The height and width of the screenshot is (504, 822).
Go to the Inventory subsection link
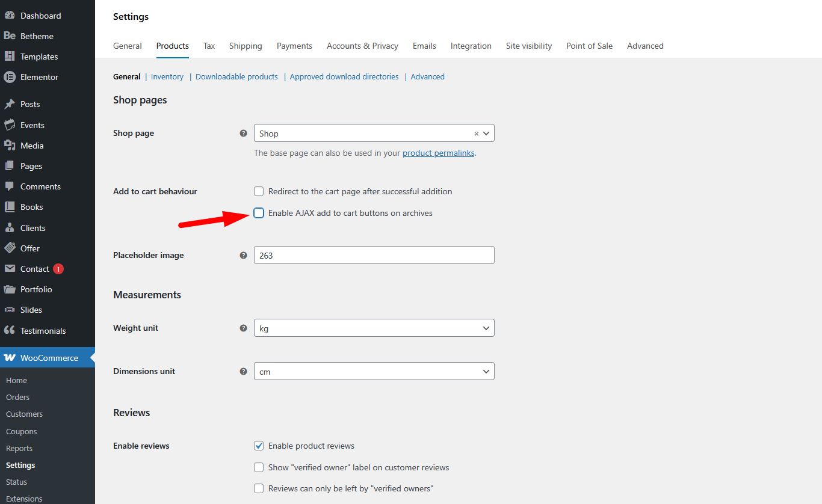[x=167, y=76]
